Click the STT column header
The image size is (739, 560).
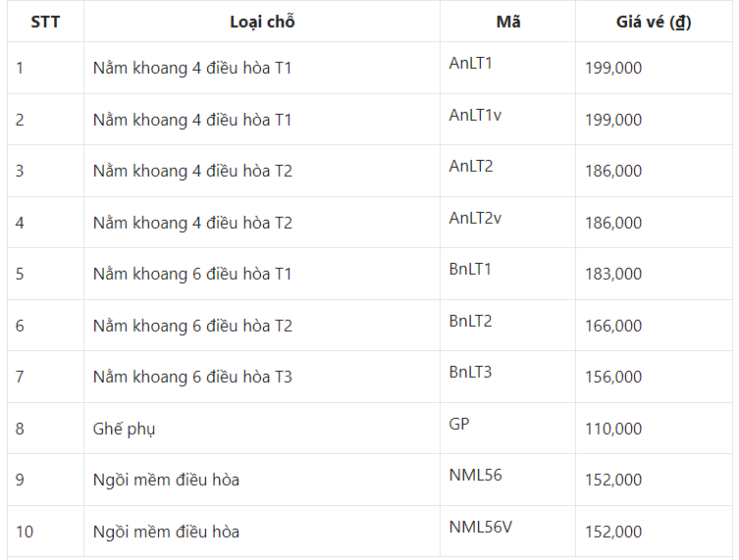point(45,23)
